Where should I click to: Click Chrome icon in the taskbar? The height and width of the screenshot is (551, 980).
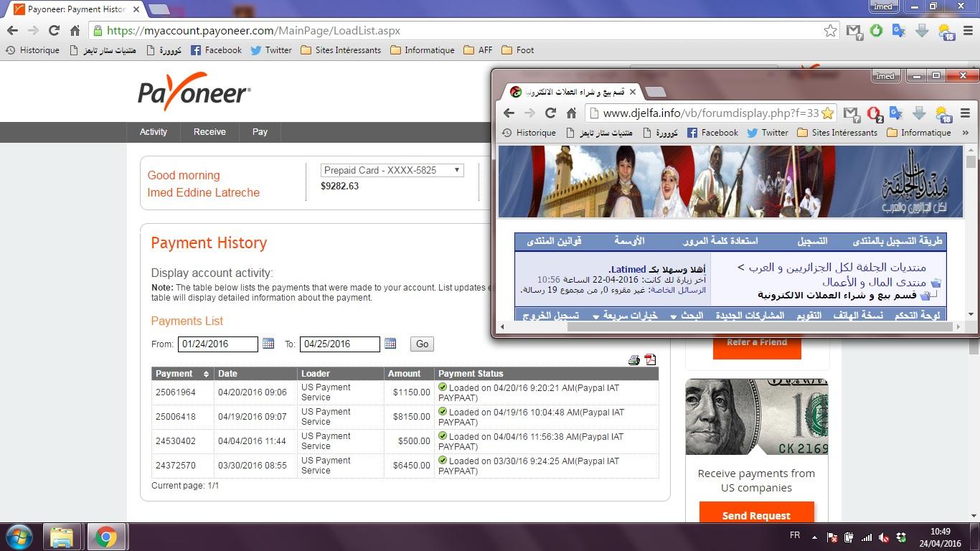click(106, 537)
